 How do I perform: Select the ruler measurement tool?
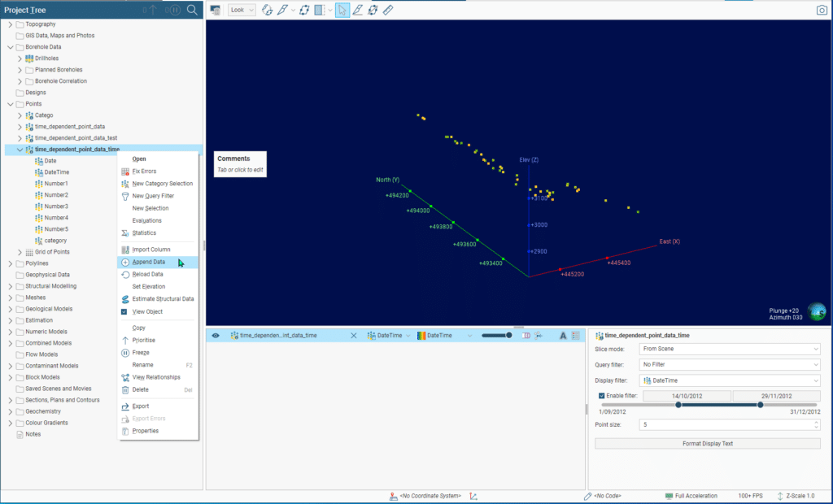tap(388, 10)
